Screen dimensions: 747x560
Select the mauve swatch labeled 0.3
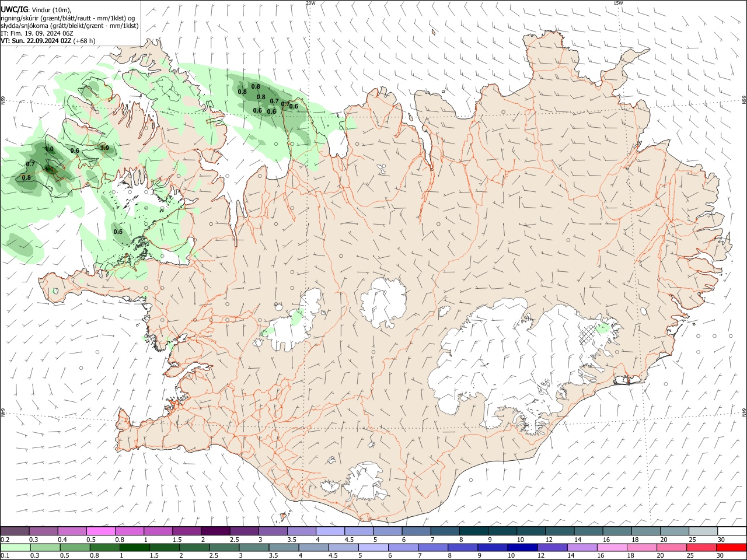click(x=43, y=531)
